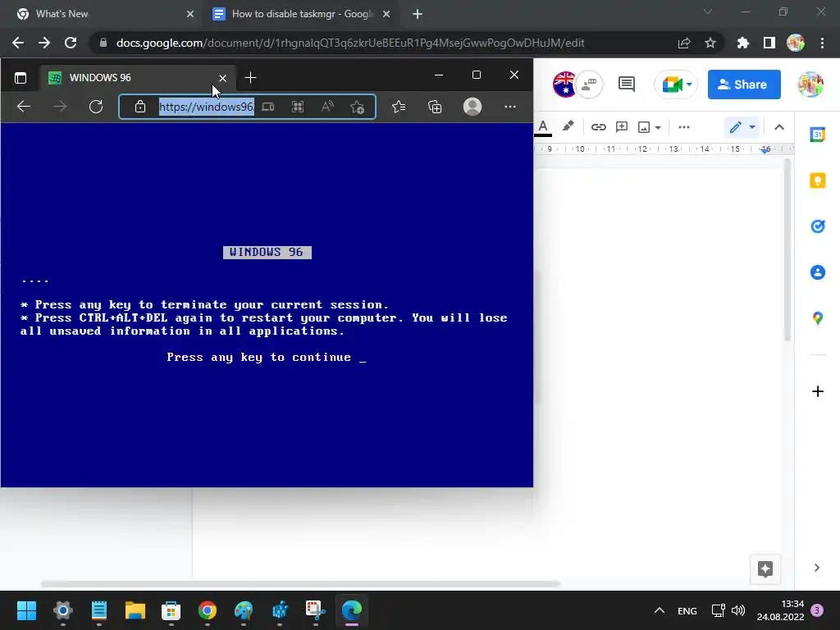The height and width of the screenshot is (630, 840).
Task: Close the How to disable taskmgr tab
Action: click(386, 14)
